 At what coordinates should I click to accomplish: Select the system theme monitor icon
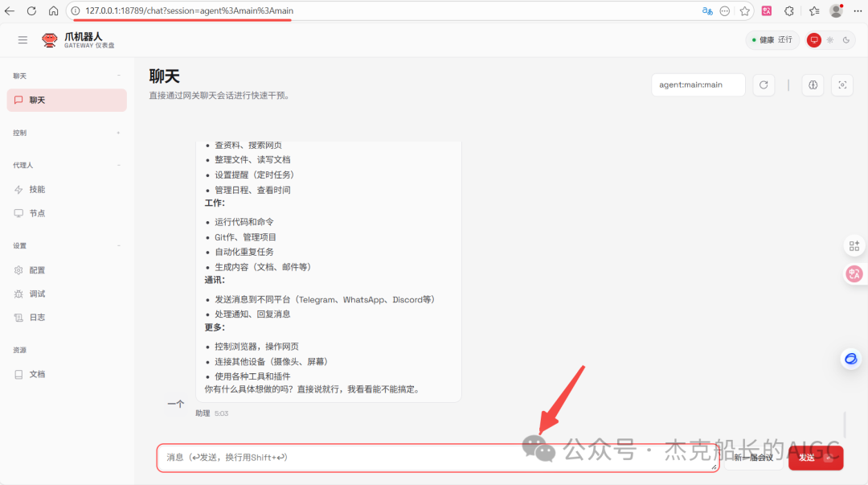[813, 40]
